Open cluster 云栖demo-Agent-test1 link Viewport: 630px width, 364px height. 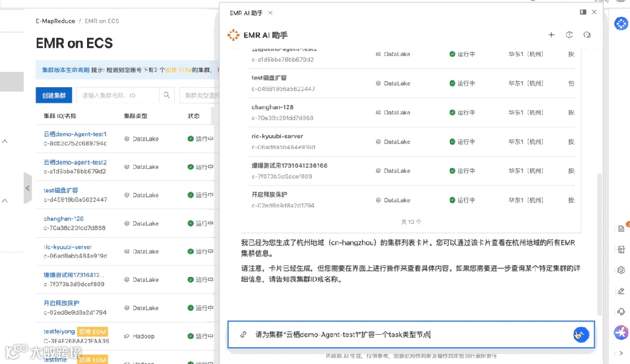pos(75,134)
